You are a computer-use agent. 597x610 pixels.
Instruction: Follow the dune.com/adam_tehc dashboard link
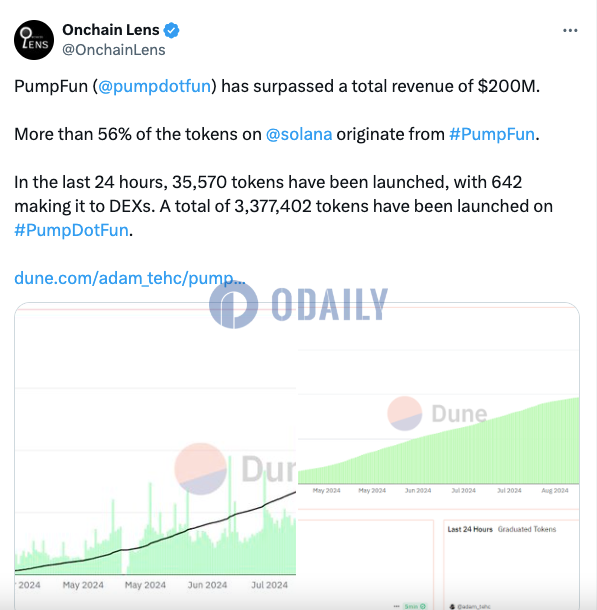pyautogui.click(x=130, y=278)
